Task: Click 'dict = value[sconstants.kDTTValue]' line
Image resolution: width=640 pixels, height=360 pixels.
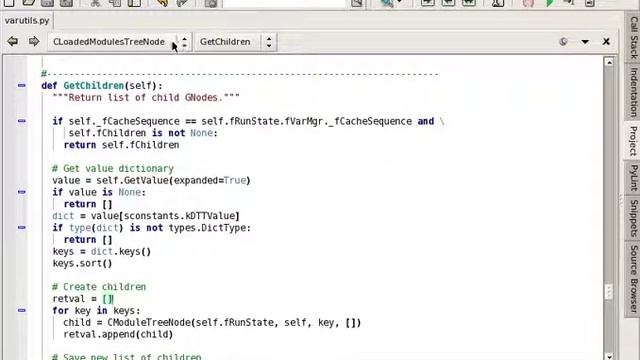Action: [146, 216]
